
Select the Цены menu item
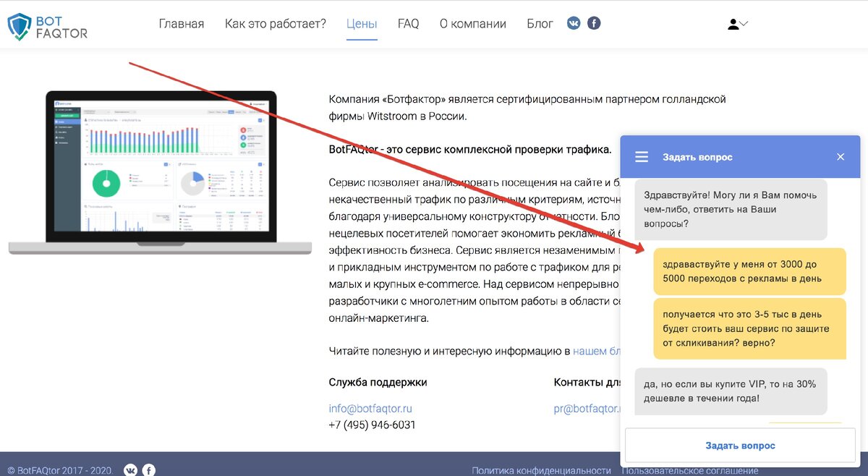tap(362, 24)
